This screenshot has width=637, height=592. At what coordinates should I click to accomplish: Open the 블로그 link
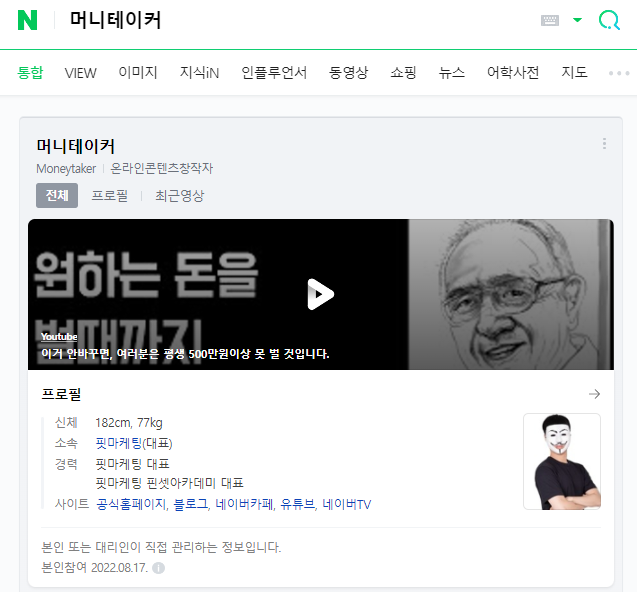click(x=190, y=504)
